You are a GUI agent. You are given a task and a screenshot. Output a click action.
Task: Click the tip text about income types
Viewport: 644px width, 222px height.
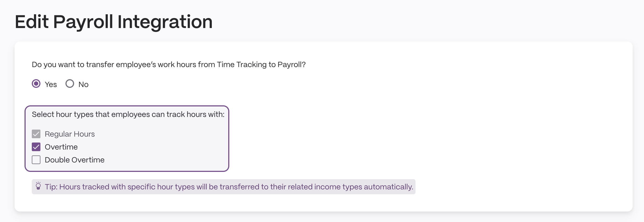coord(229,187)
